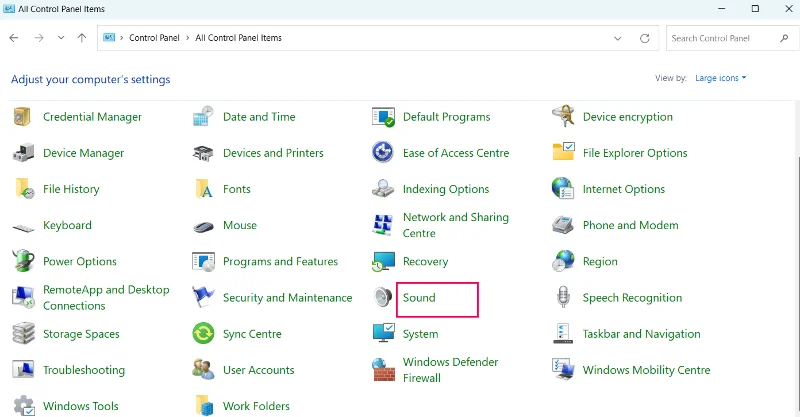The image size is (800, 417).
Task: Go up one level with up arrow
Action: [x=82, y=38]
